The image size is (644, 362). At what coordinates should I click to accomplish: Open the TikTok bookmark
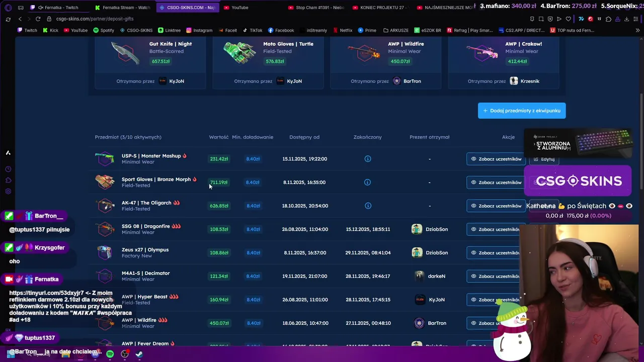pos(253,30)
